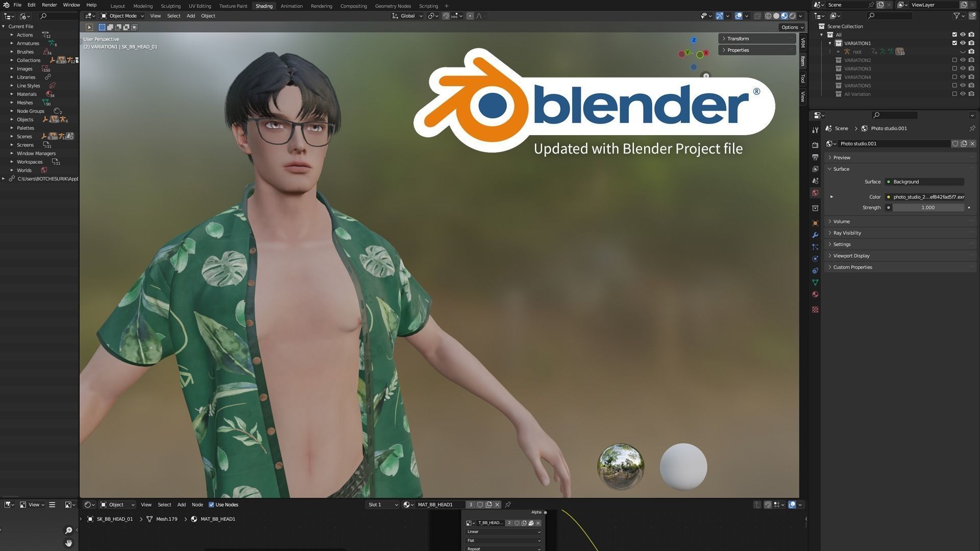Open the Slot 1 material slot dropdown
Image resolution: width=980 pixels, height=551 pixels.
tap(383, 505)
